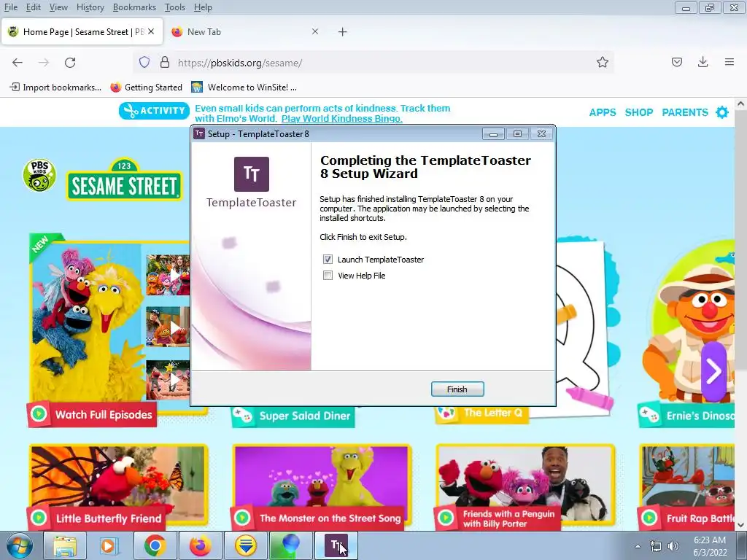This screenshot has height=560, width=747.
Task: Open the Help menu
Action: tap(203, 7)
